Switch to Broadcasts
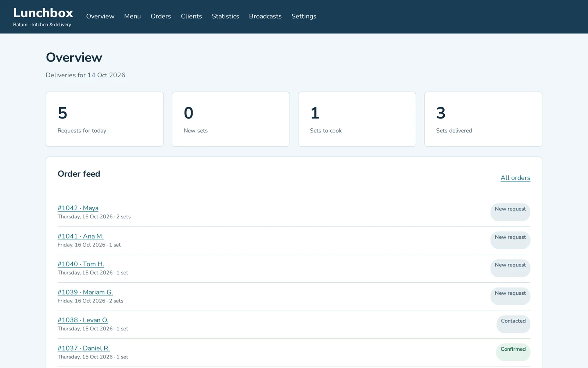Screen dimensions: 588x368 pos(265,16)
